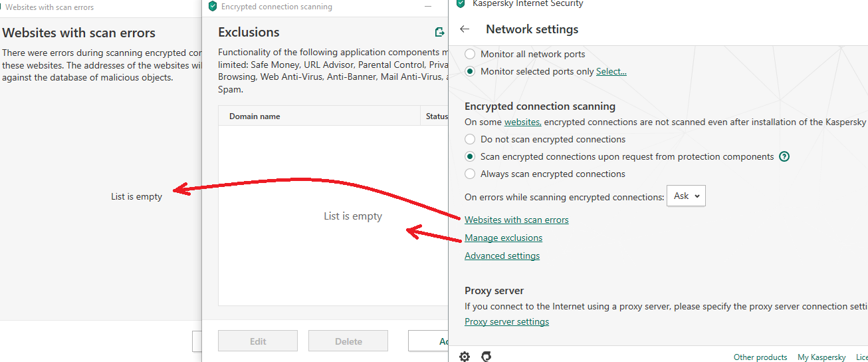Choose Always scan encrypted connections

pos(470,174)
